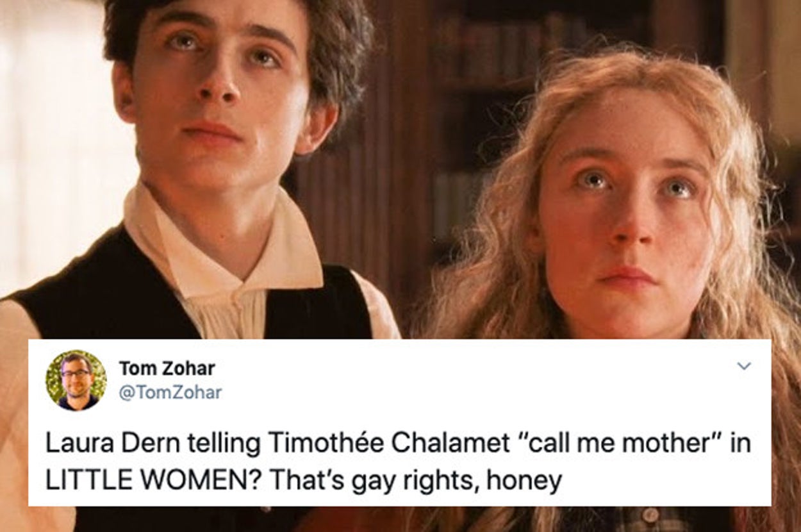This screenshot has width=801, height=532.
Task: Click Tom Zohar's profile avatar
Action: (76, 380)
